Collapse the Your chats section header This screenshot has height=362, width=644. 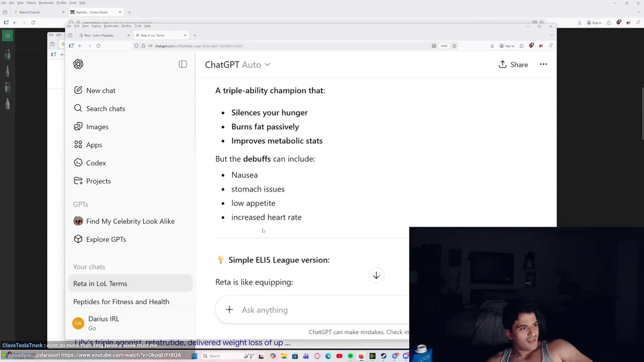pos(89,267)
